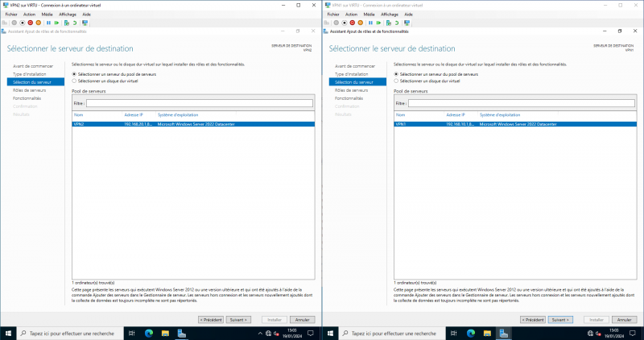The image size is (644, 340).
Task: Create a checkpoint from the VPN2 toolbar
Action: 67,23
